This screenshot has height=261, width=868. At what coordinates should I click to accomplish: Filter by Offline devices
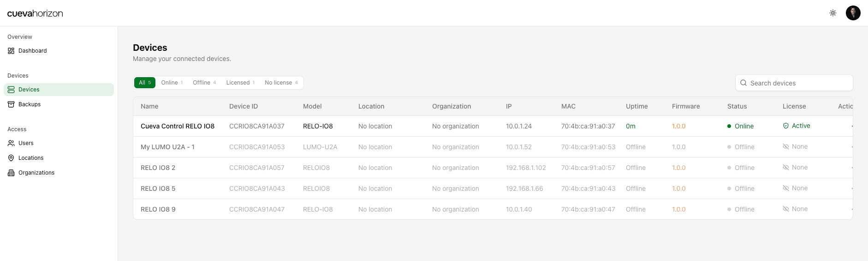[204, 83]
